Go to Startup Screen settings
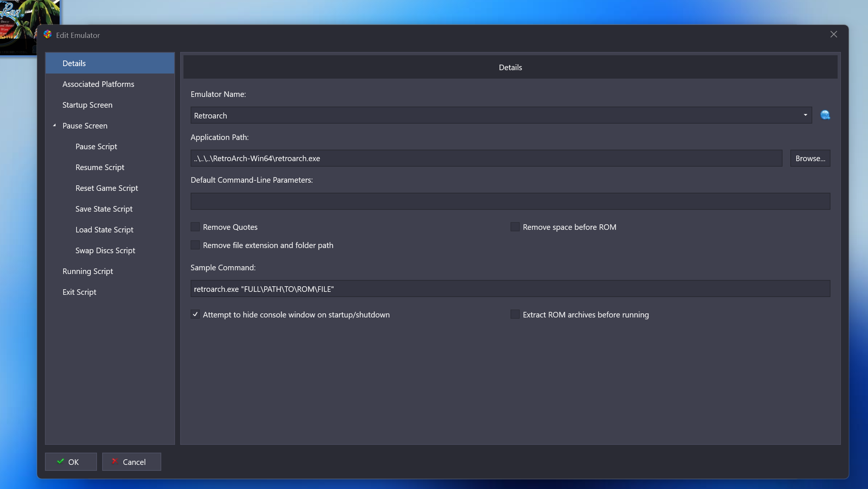The height and width of the screenshot is (489, 868). click(110, 105)
